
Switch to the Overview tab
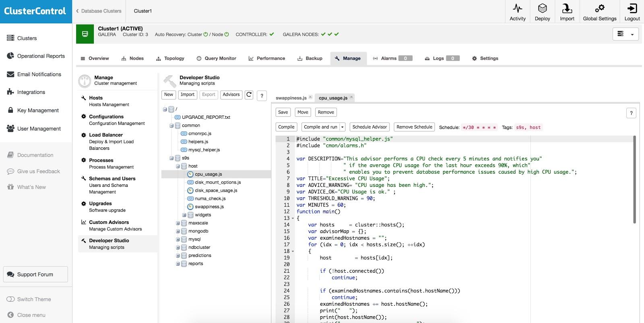(95, 58)
